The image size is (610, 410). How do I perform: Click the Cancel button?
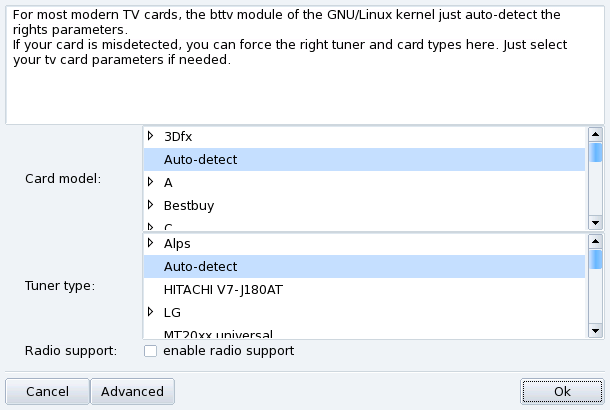[47, 391]
